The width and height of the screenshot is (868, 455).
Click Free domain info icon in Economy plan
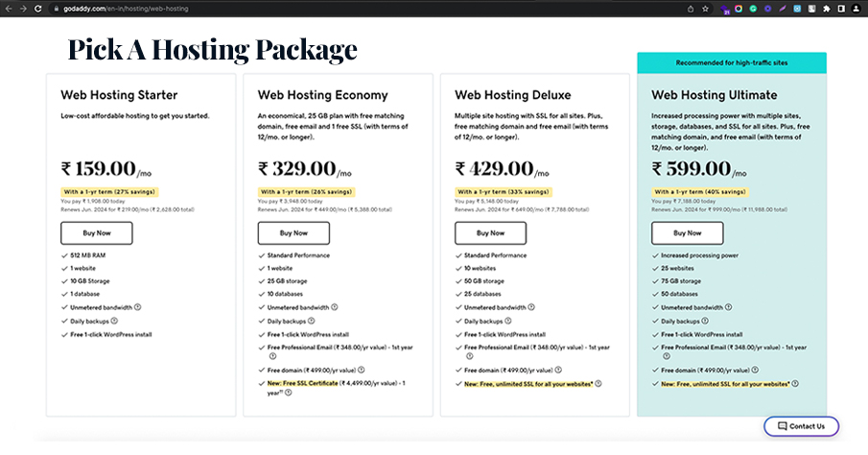pyautogui.click(x=362, y=370)
